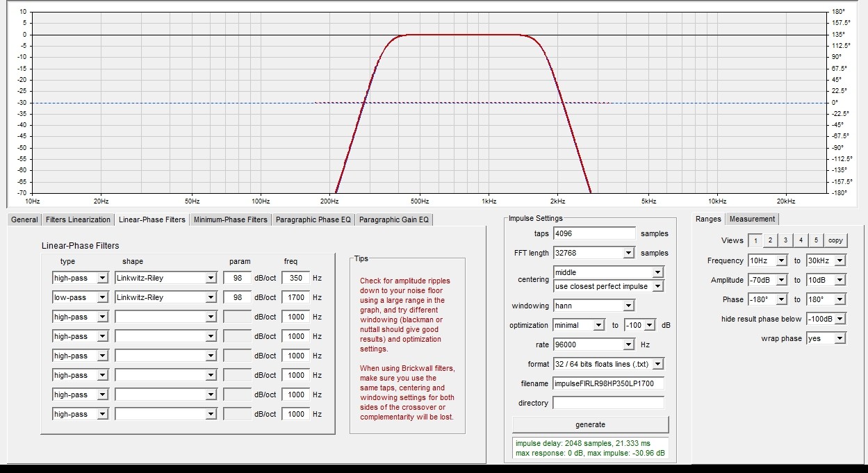Screen dimensions: 868x473
Task: Switch to the General tab
Action: (x=24, y=219)
